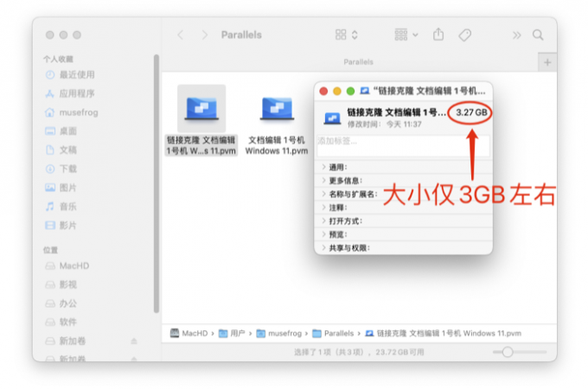
Task: Select the Parallels tab in tab bar
Action: (x=358, y=62)
